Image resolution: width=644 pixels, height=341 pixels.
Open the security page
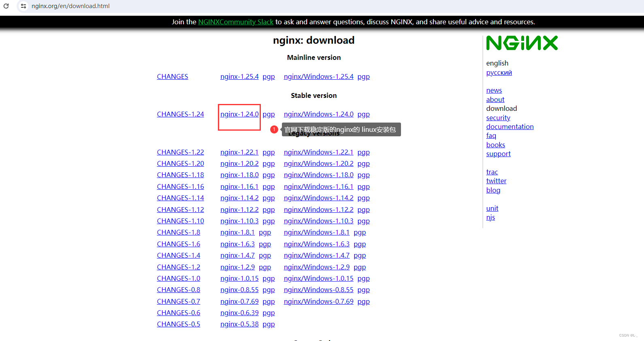point(498,118)
